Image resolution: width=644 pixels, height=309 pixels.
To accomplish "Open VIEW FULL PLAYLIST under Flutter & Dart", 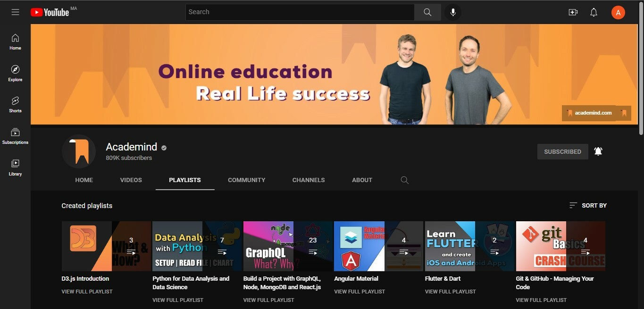I will (x=450, y=291).
